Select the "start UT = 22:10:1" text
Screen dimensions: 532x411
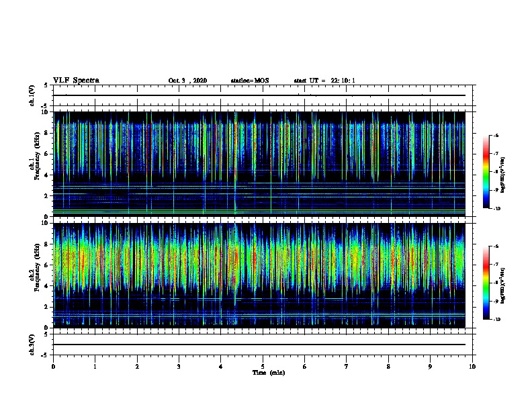(324, 81)
